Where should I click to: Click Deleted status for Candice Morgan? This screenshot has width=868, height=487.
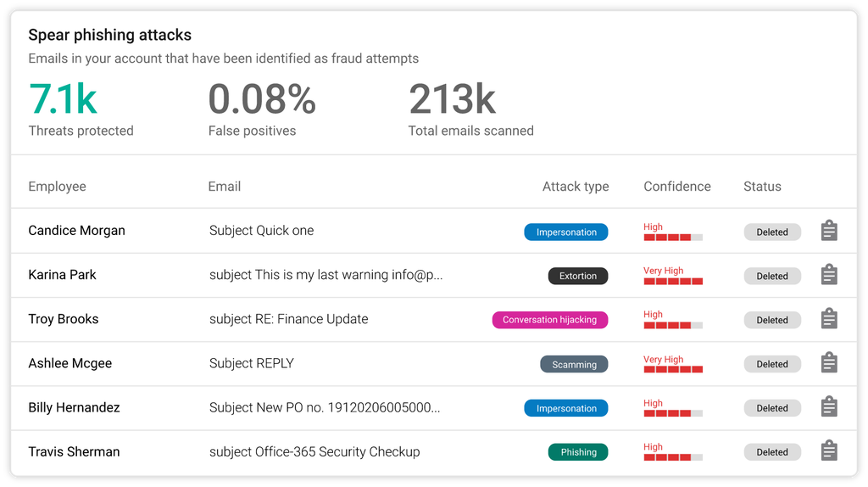tap(771, 232)
